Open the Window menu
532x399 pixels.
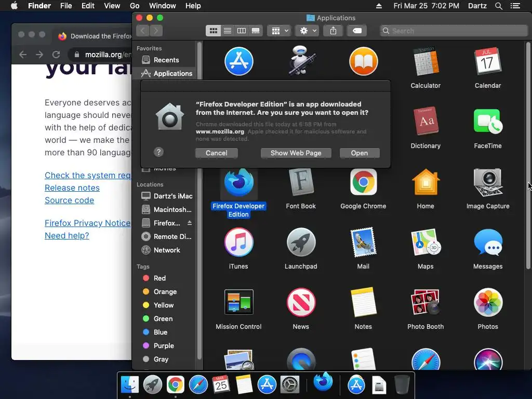pyautogui.click(x=163, y=6)
